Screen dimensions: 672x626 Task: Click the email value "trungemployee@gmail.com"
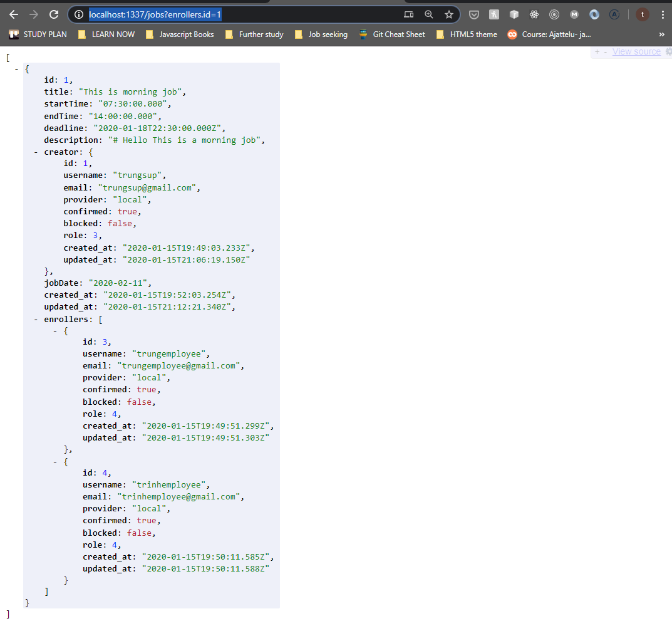pos(178,366)
